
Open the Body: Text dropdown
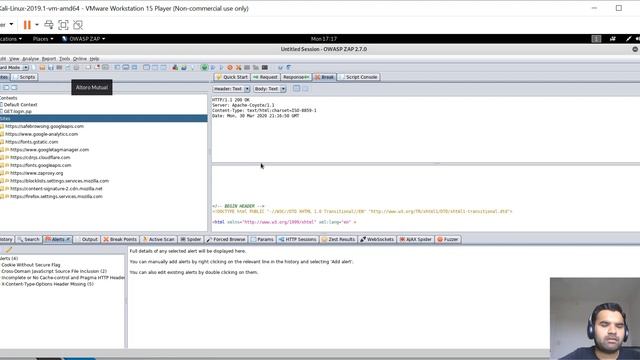[269, 89]
